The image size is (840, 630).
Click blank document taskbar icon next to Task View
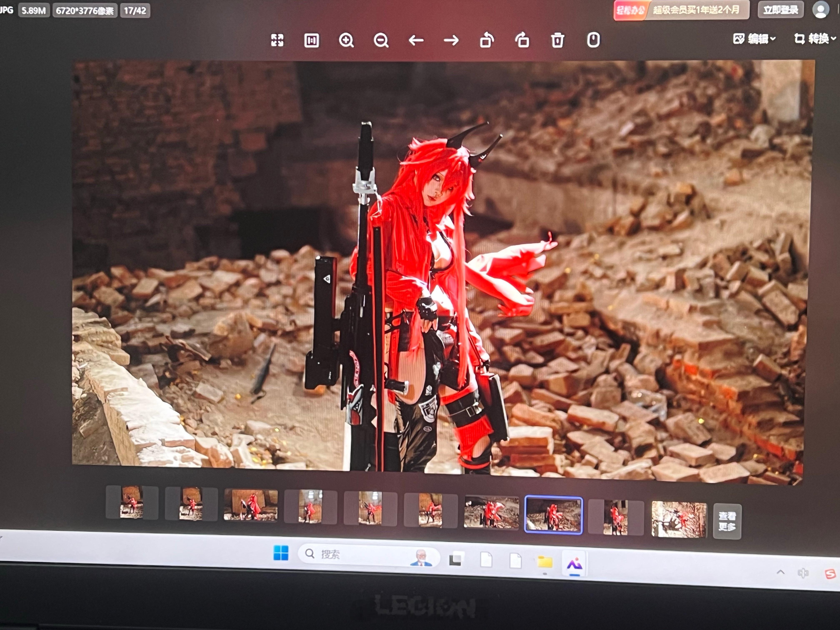[x=486, y=560]
